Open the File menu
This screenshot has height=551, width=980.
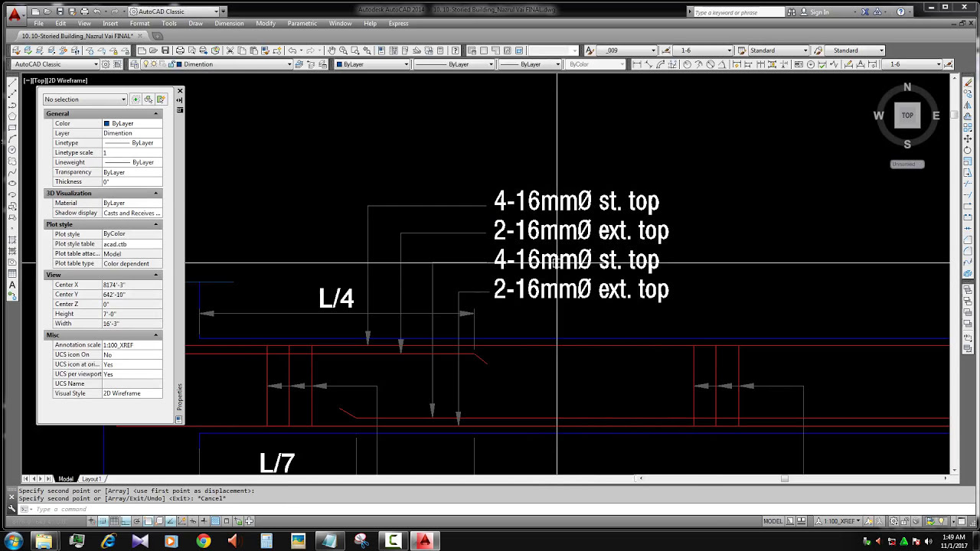pyautogui.click(x=38, y=24)
